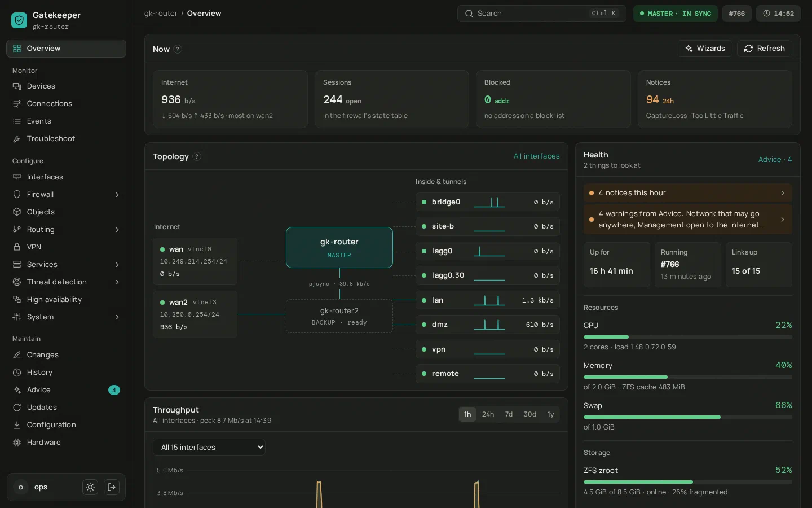Switch throughput range to 1y

coord(551,414)
